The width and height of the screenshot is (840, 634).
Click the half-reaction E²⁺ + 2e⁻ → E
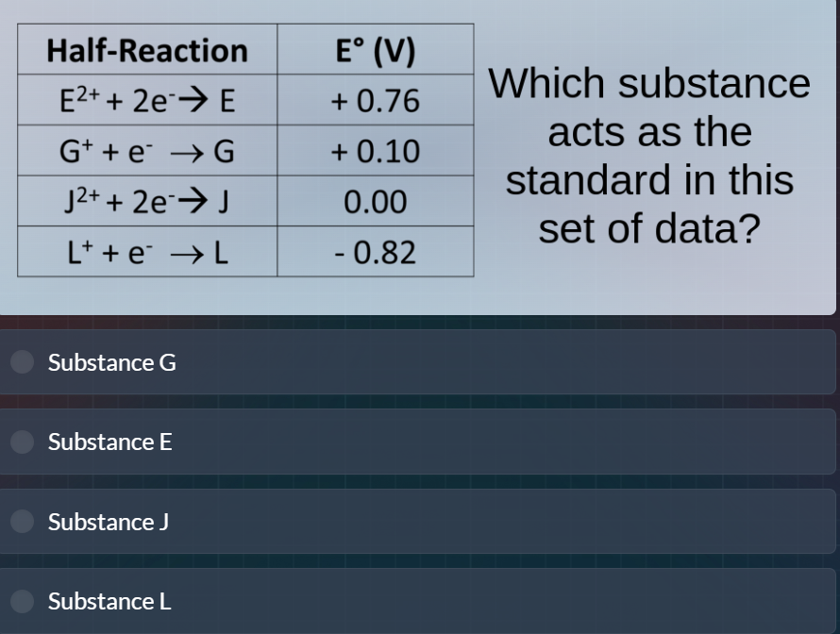point(145,101)
